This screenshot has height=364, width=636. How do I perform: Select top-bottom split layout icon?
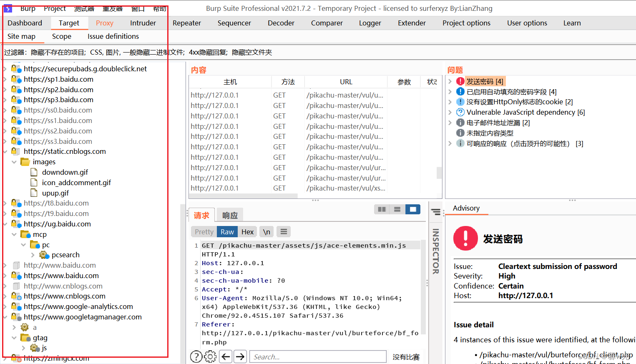(x=397, y=209)
